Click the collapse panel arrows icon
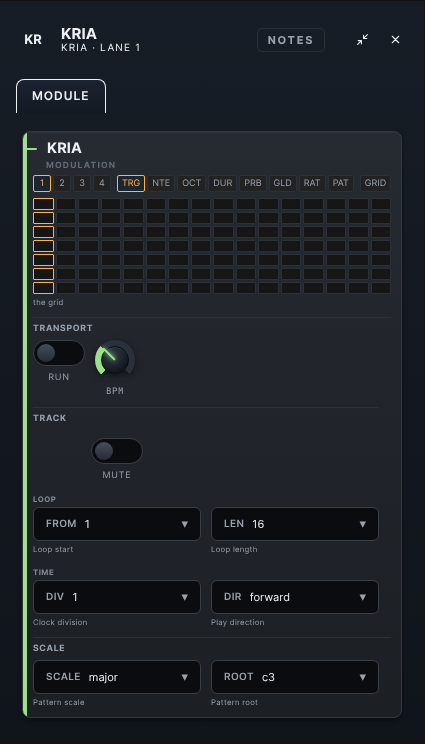Screen dimensions: 425x744 362,40
